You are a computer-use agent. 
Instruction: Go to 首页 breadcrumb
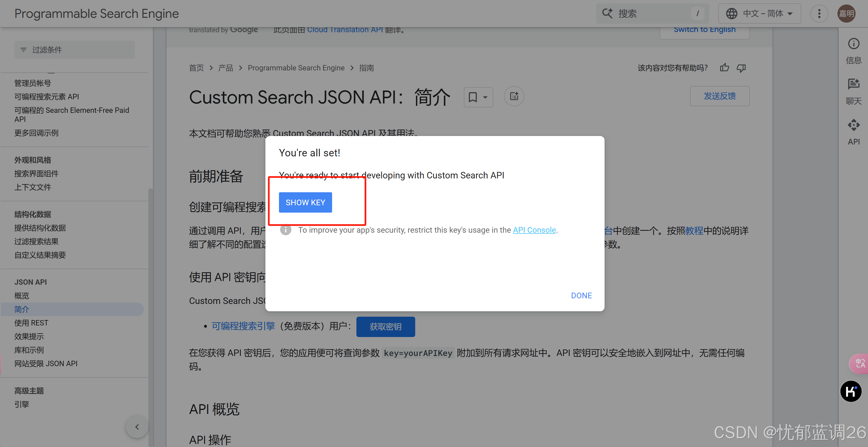pyautogui.click(x=196, y=68)
